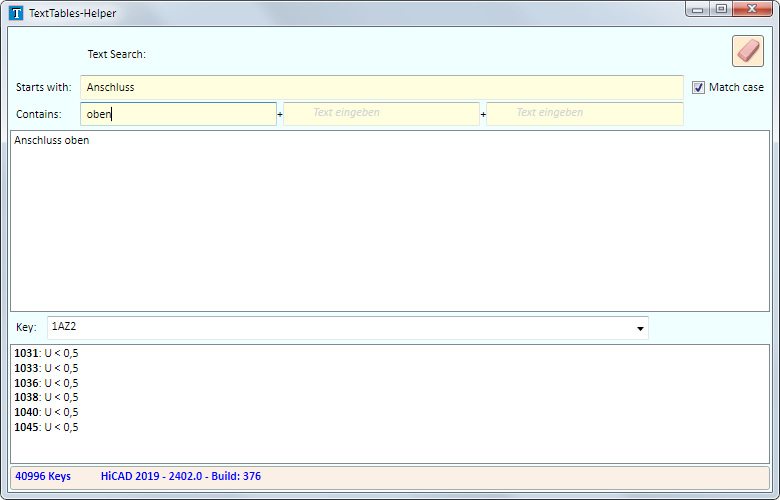Viewport: 780px width, 500px height.
Task: Maximize the TextTables-Helper window
Action: 720,9
